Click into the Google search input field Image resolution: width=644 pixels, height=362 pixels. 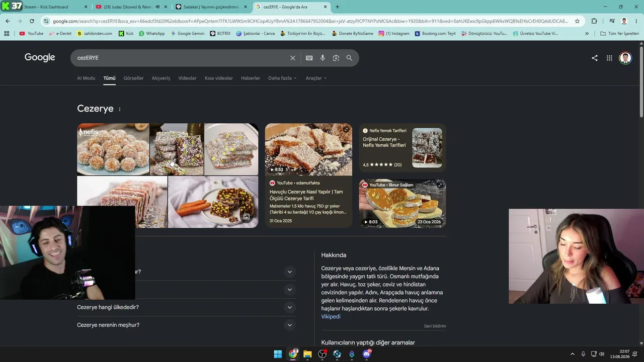(181, 58)
